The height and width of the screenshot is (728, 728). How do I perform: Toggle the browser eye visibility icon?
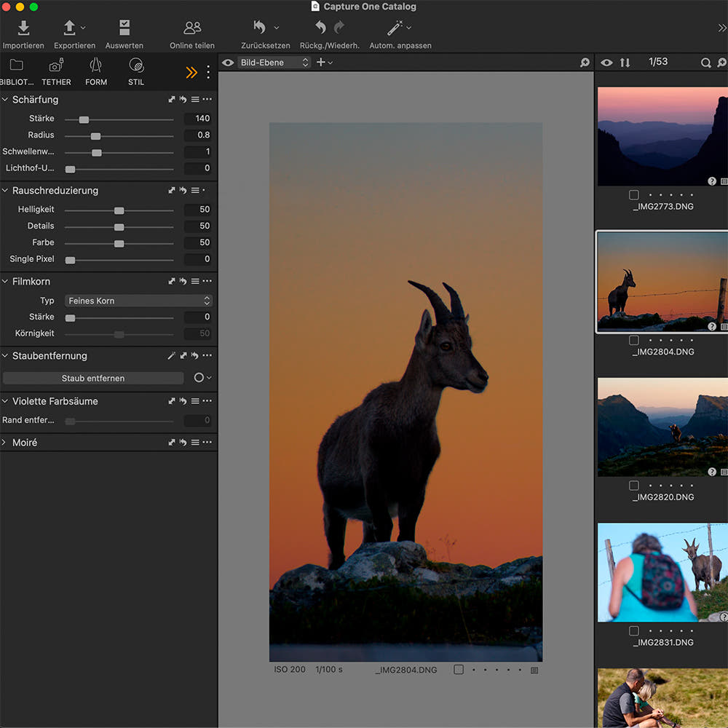tap(606, 63)
